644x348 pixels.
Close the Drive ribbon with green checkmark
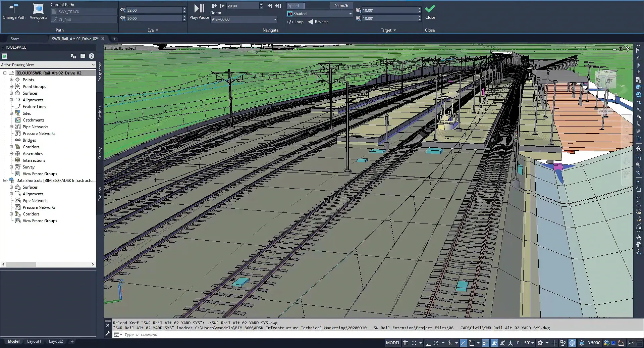tap(430, 9)
